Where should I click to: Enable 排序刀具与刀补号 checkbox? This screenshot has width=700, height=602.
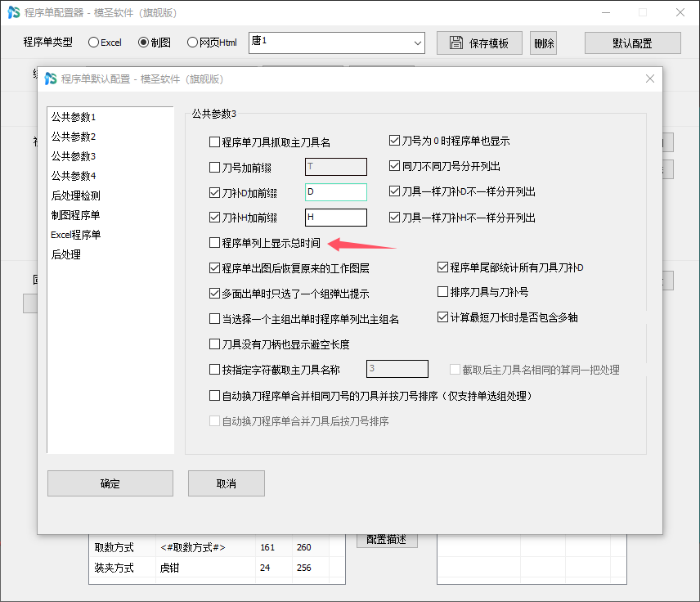click(443, 292)
